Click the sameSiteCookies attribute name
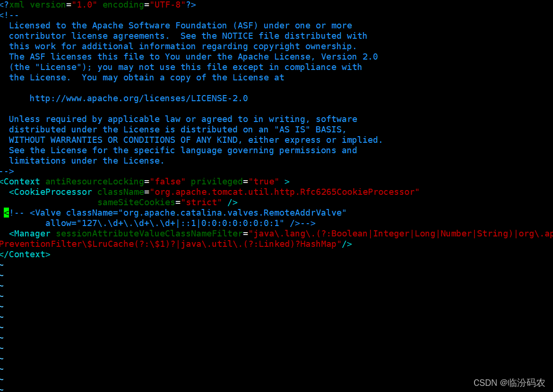553x392 pixels. click(x=137, y=202)
